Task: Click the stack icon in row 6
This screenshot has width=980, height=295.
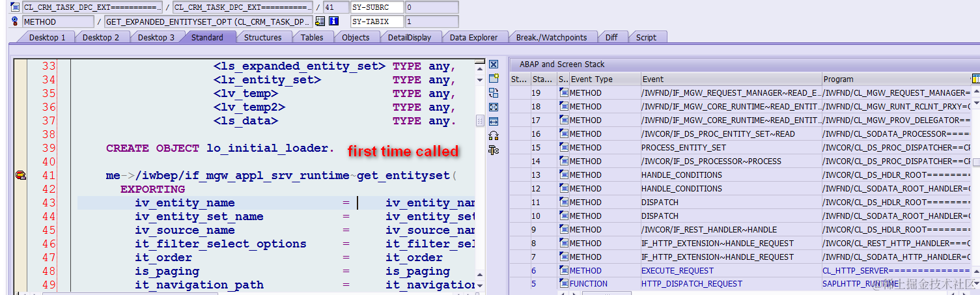Action: coord(563,270)
